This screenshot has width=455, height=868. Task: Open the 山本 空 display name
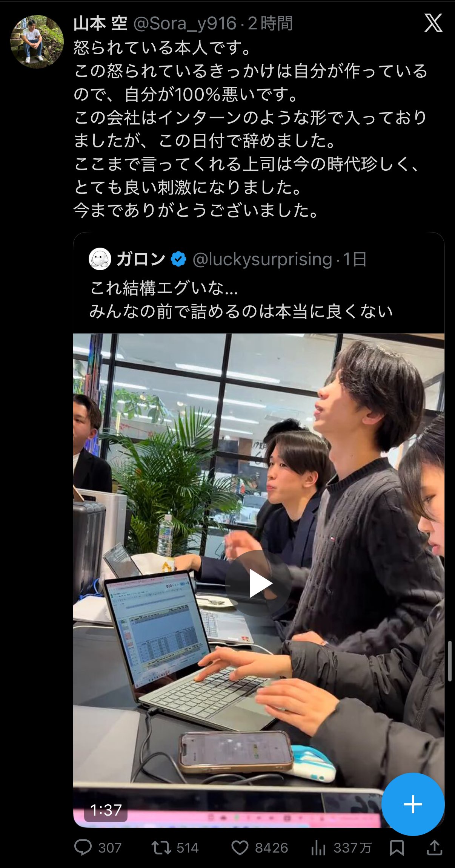pyautogui.click(x=100, y=24)
